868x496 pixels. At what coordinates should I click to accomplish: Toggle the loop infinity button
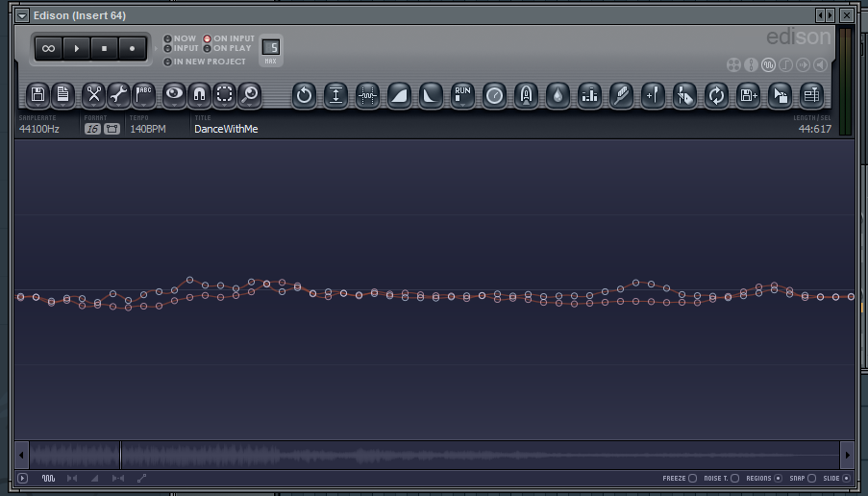tap(49, 48)
